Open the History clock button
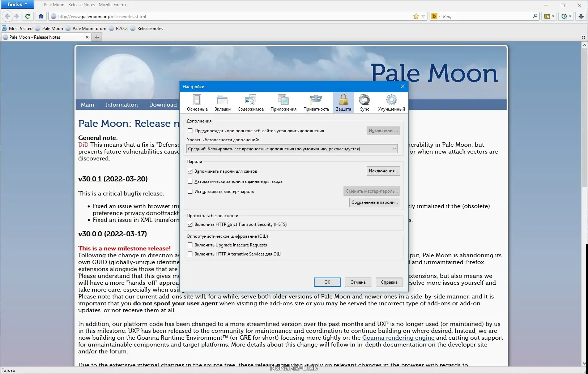Image resolution: width=588 pixels, height=374 pixels. 566,16
